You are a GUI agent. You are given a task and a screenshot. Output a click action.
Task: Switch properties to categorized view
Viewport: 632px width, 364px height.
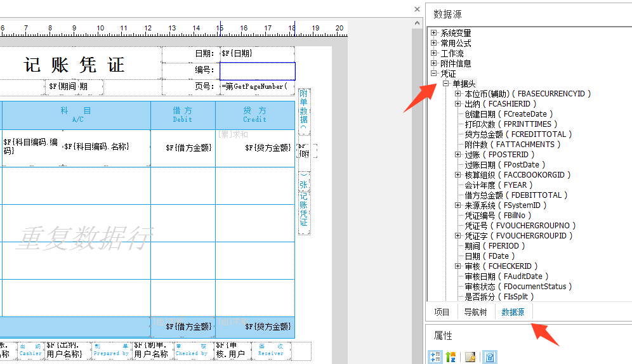[435, 357]
